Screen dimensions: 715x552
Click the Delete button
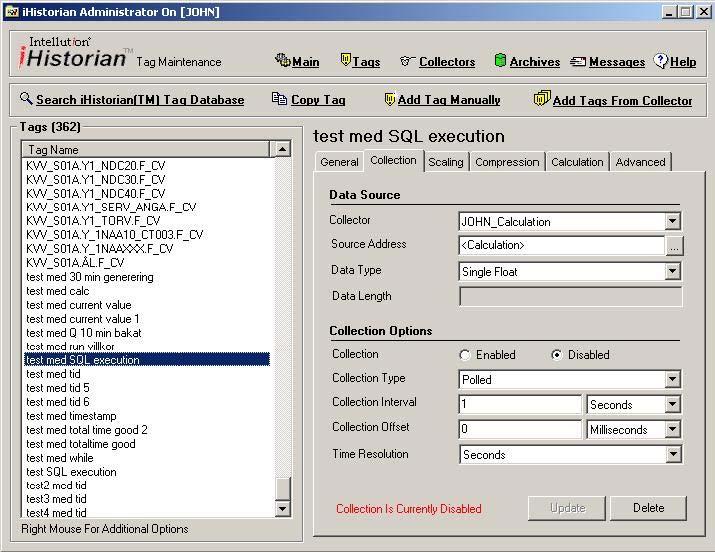[x=648, y=508]
